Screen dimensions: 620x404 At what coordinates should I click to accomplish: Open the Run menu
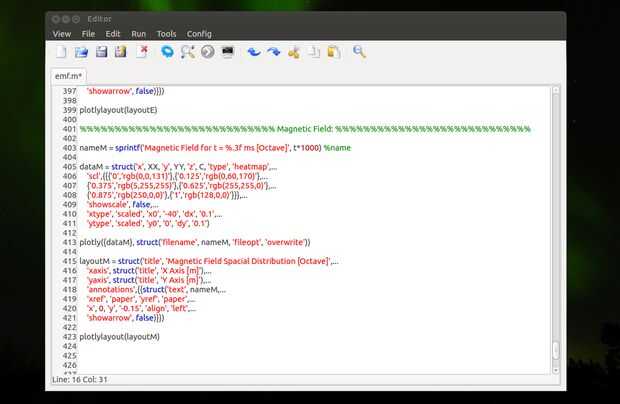138,34
